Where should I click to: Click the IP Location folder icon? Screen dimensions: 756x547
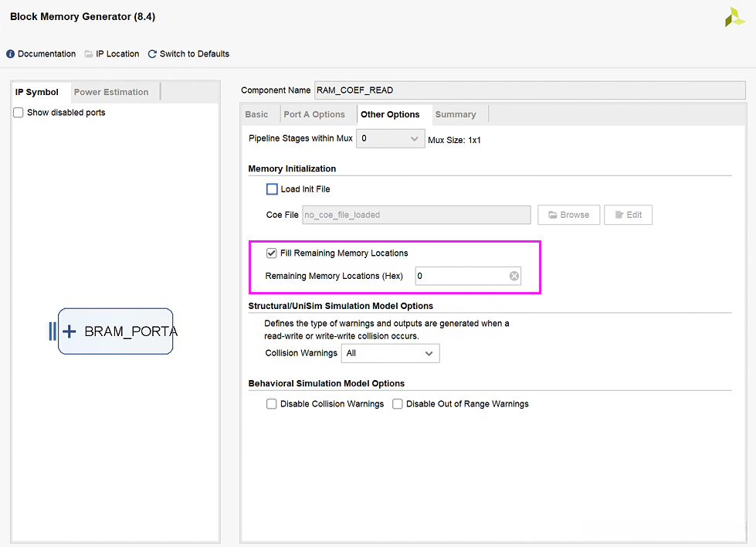pos(89,54)
